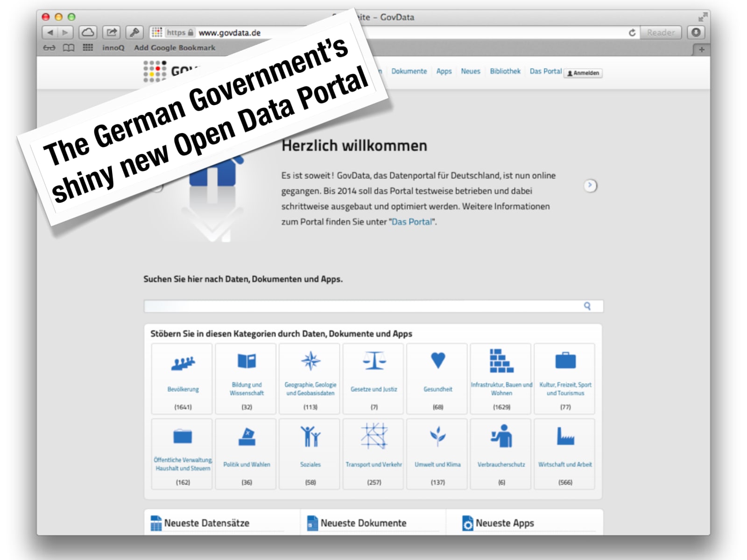Open the Geographie compass star icon

tap(310, 361)
